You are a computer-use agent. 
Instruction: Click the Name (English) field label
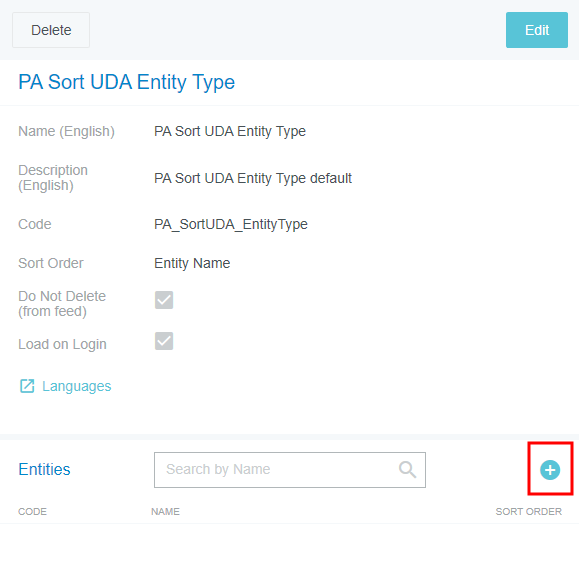66,131
